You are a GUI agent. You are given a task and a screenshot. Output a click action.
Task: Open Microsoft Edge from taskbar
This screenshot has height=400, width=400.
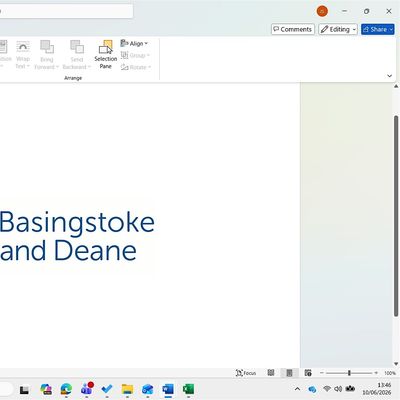66,389
